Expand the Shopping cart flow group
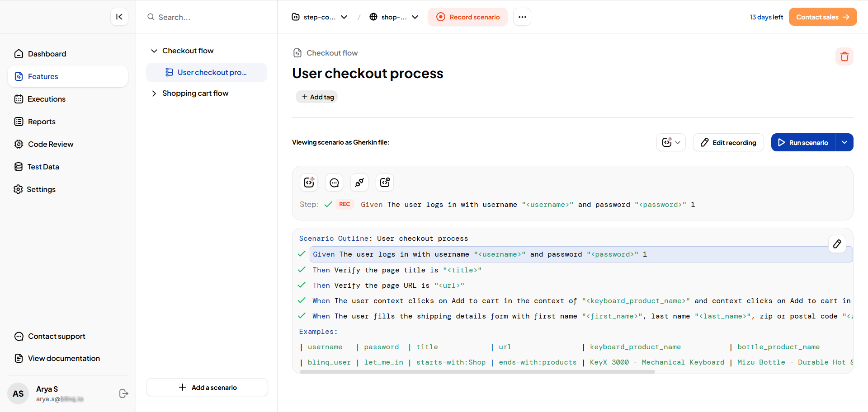 [154, 94]
